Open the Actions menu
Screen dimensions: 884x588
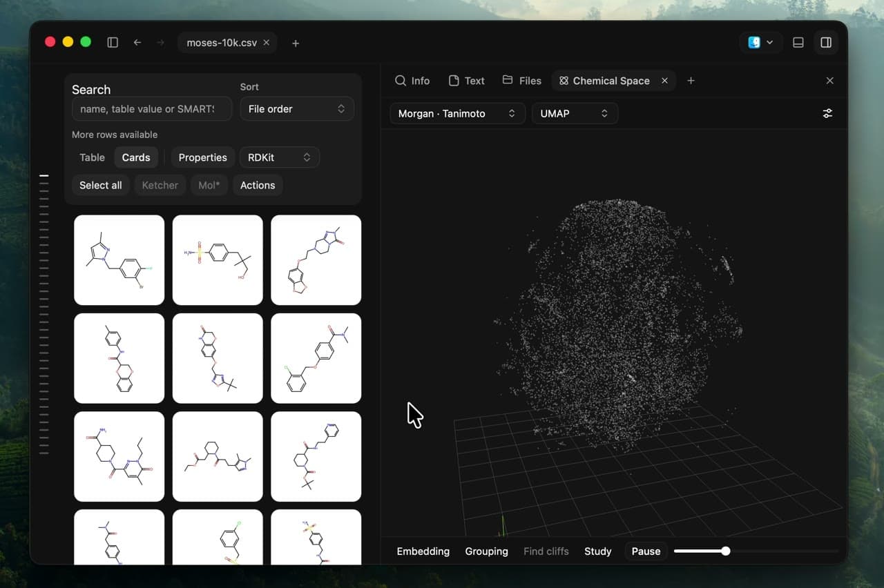pyautogui.click(x=258, y=185)
